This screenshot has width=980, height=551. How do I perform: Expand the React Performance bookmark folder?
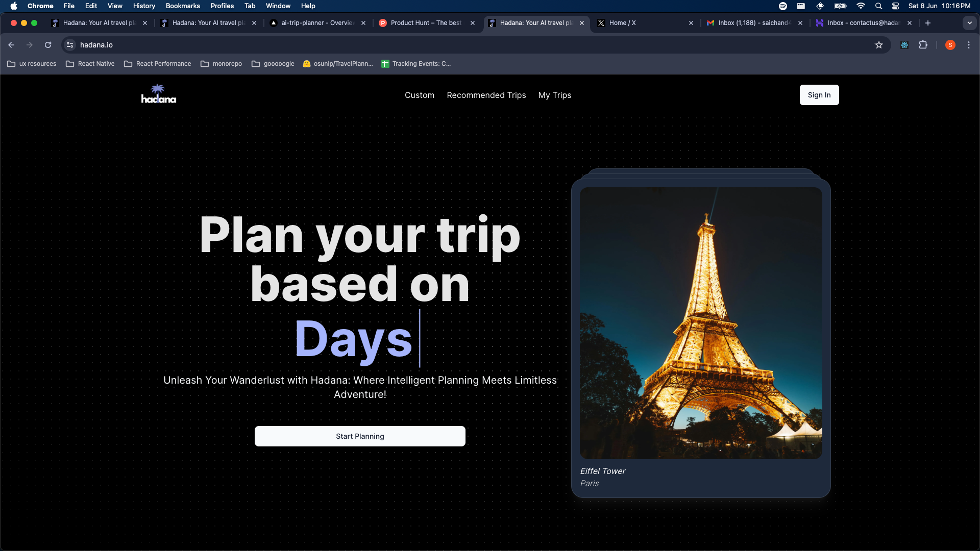click(x=157, y=64)
